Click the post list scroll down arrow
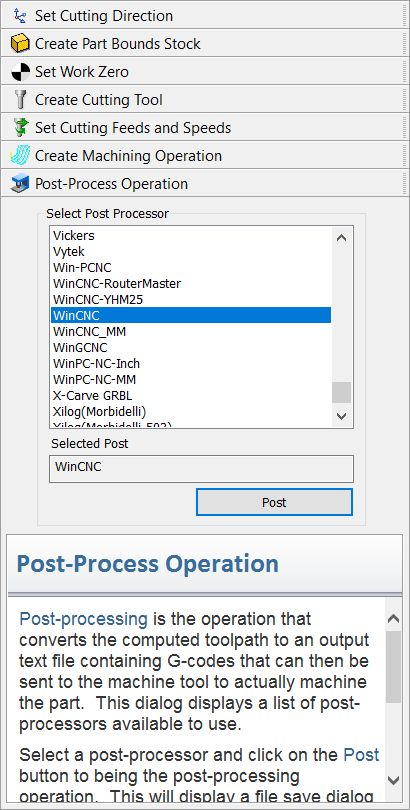This screenshot has width=410, height=810. [x=341, y=416]
